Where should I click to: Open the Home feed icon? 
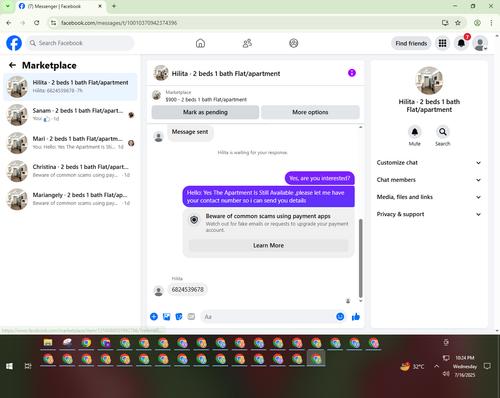click(x=200, y=43)
